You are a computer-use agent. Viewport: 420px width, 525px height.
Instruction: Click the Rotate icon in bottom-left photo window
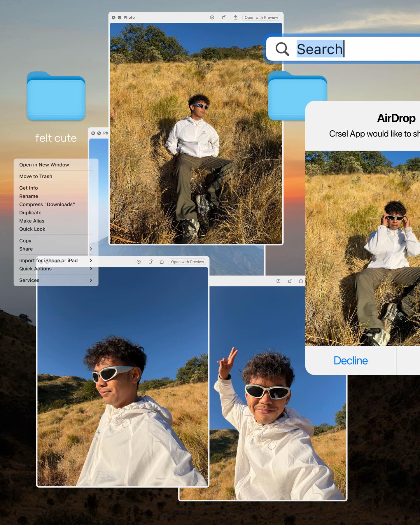click(150, 262)
